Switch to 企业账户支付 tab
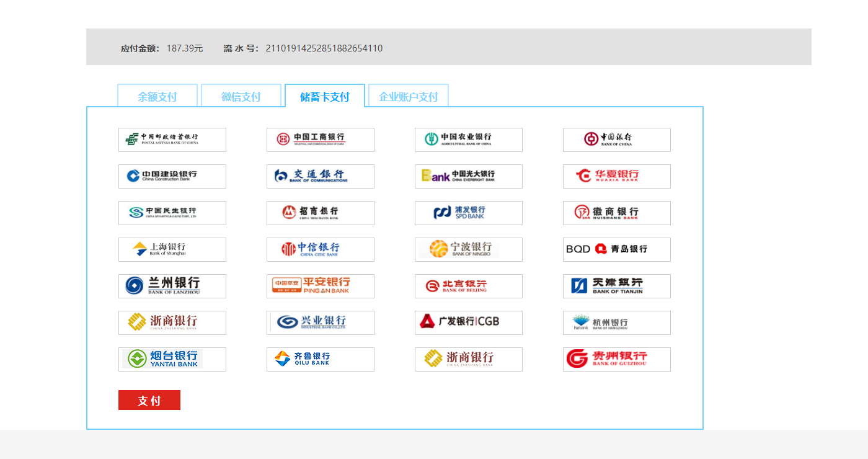 pyautogui.click(x=408, y=96)
